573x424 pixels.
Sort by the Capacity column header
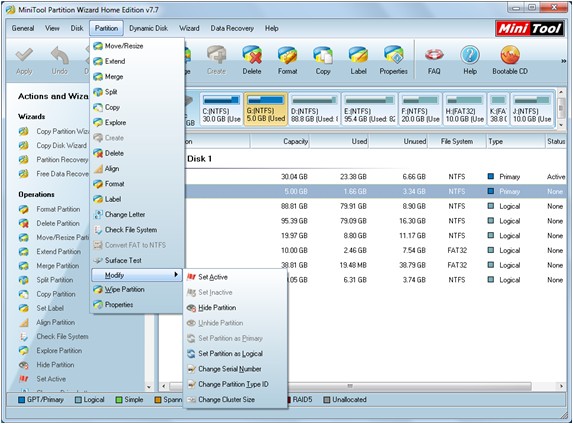(280, 141)
